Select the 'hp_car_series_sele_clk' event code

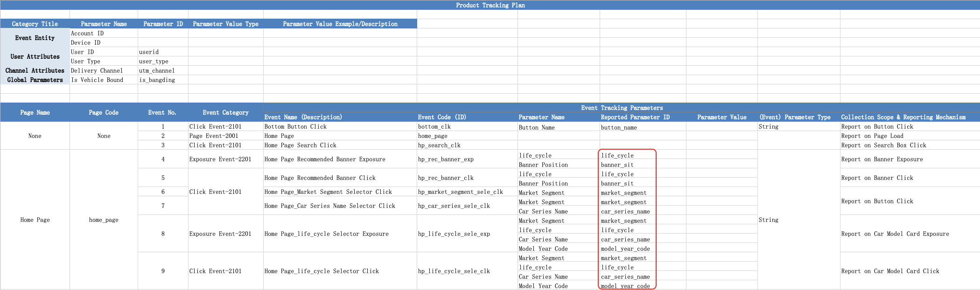pyautogui.click(x=467, y=206)
